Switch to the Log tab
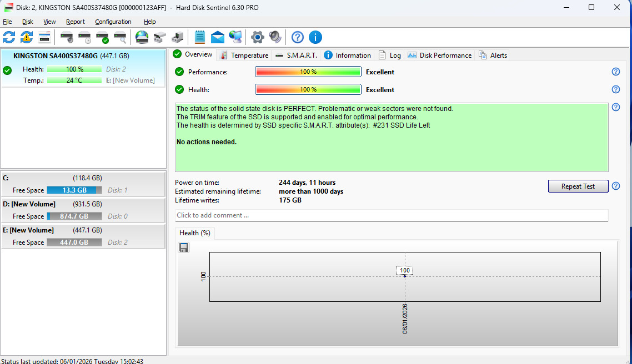 click(390, 55)
